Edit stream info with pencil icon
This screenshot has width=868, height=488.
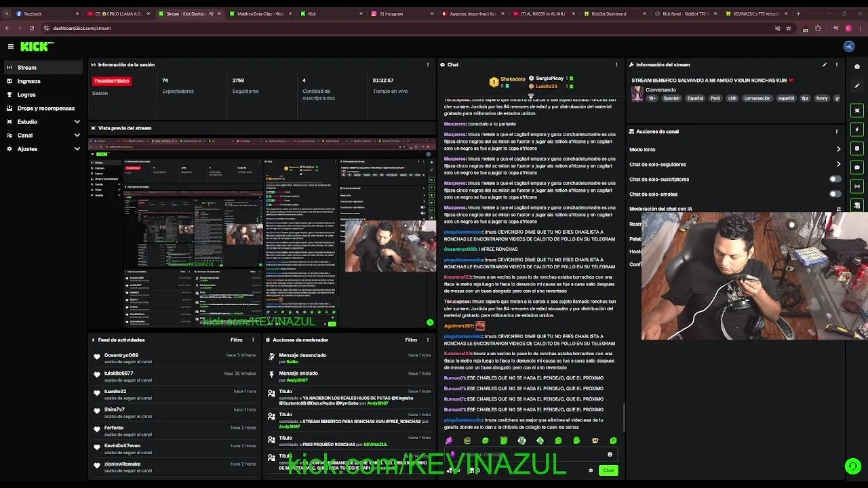(825, 64)
